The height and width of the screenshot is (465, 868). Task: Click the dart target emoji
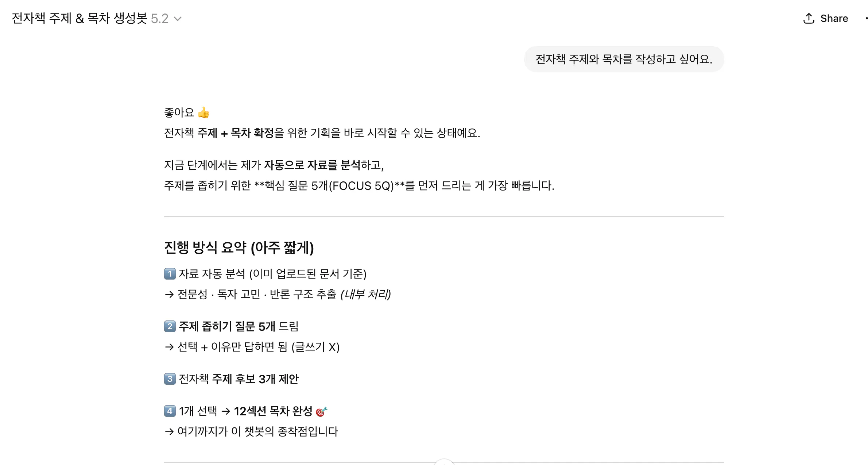point(321,412)
